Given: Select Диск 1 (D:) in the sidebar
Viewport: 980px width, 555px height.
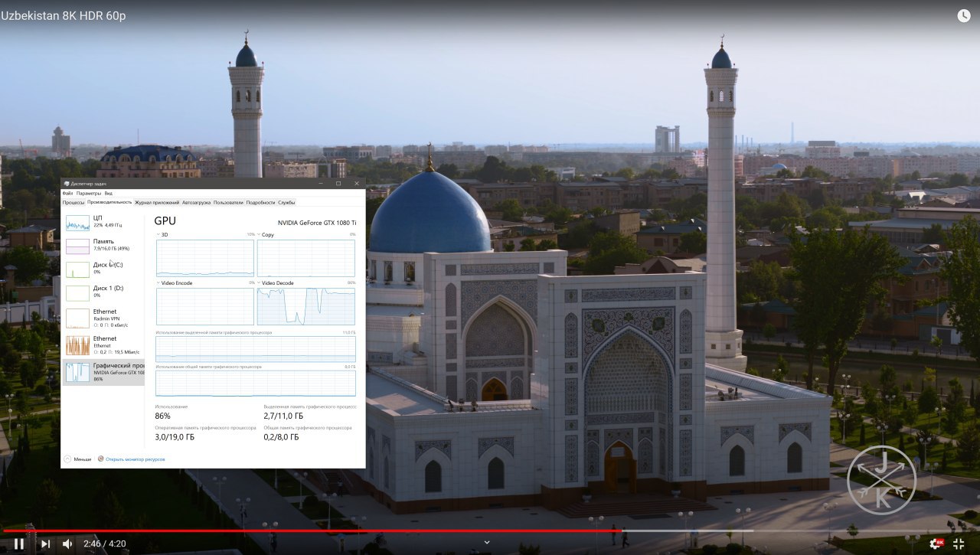Looking at the screenshot, I should (x=103, y=292).
